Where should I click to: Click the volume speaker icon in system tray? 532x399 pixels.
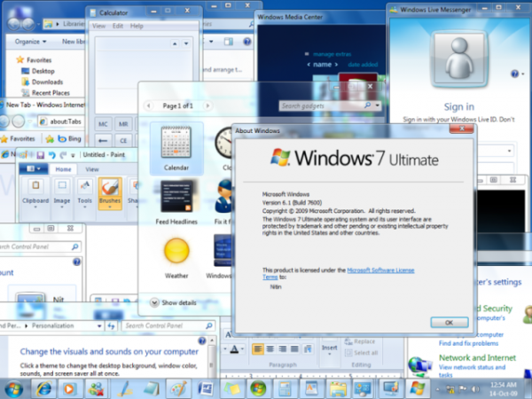coord(475,389)
